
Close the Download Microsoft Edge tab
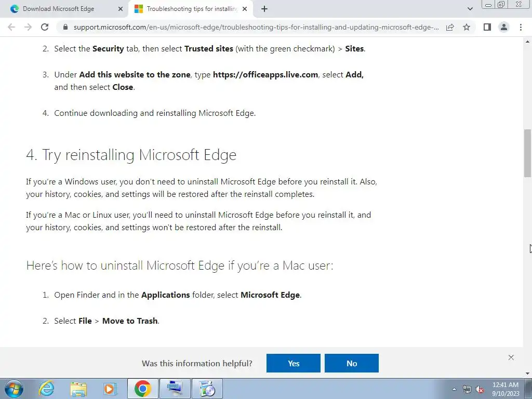point(121,9)
